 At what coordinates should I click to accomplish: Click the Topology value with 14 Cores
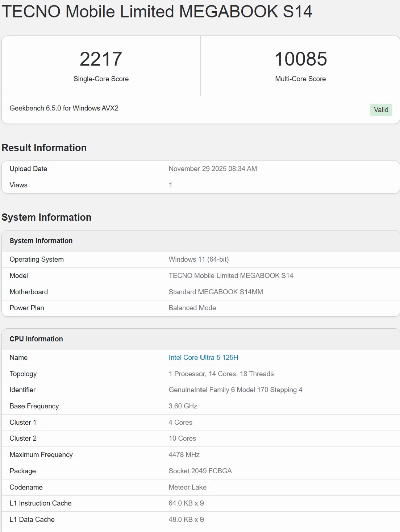click(221, 374)
